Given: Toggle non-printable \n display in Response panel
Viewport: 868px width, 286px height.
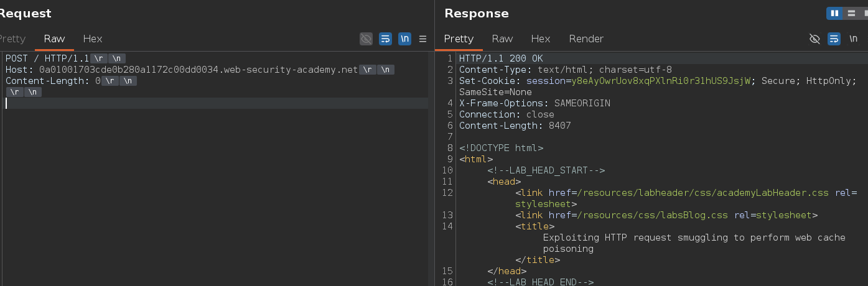Looking at the screenshot, I should [853, 39].
